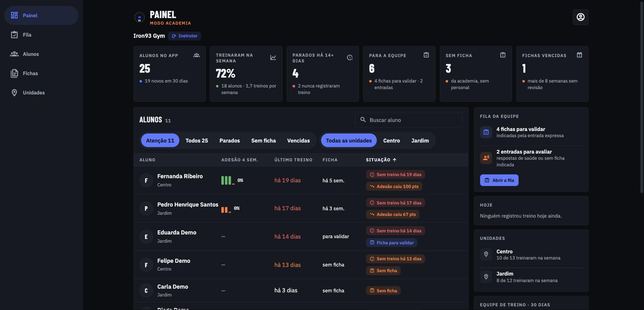Click Fernanda Ribeiro's adherence bar chart
The width and height of the screenshot is (644, 310).
coord(228,180)
